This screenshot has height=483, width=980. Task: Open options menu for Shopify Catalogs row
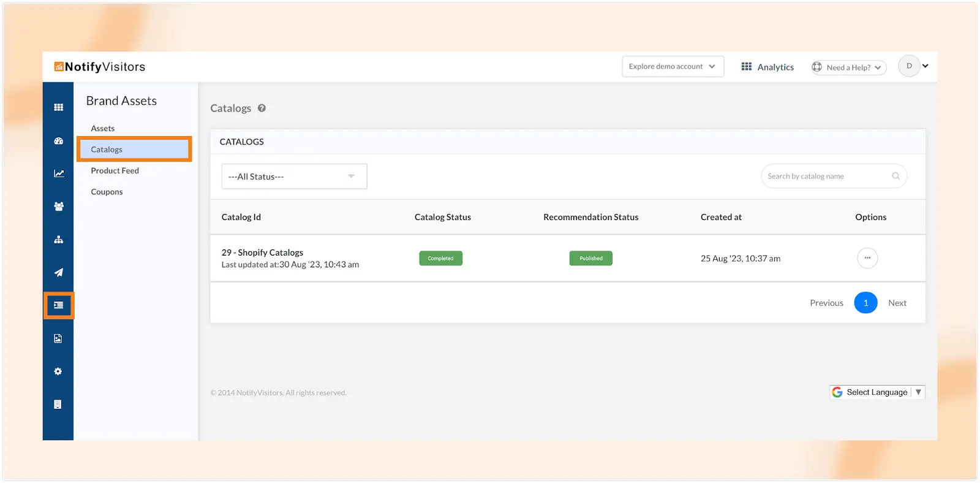click(867, 258)
